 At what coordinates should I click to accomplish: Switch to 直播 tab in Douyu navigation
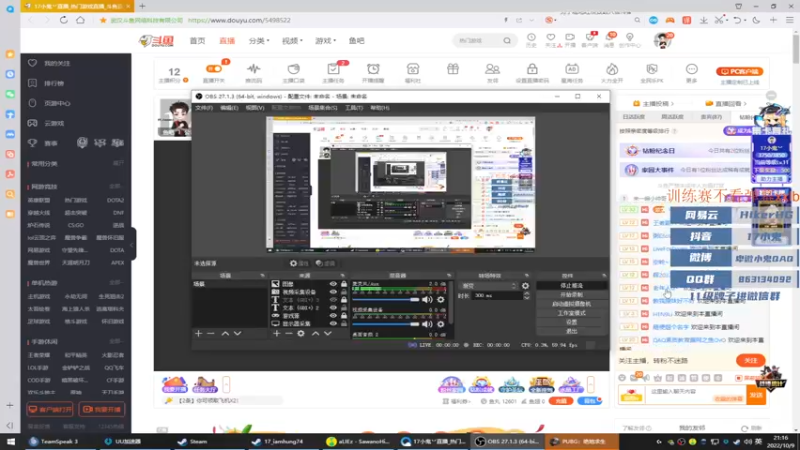227,40
